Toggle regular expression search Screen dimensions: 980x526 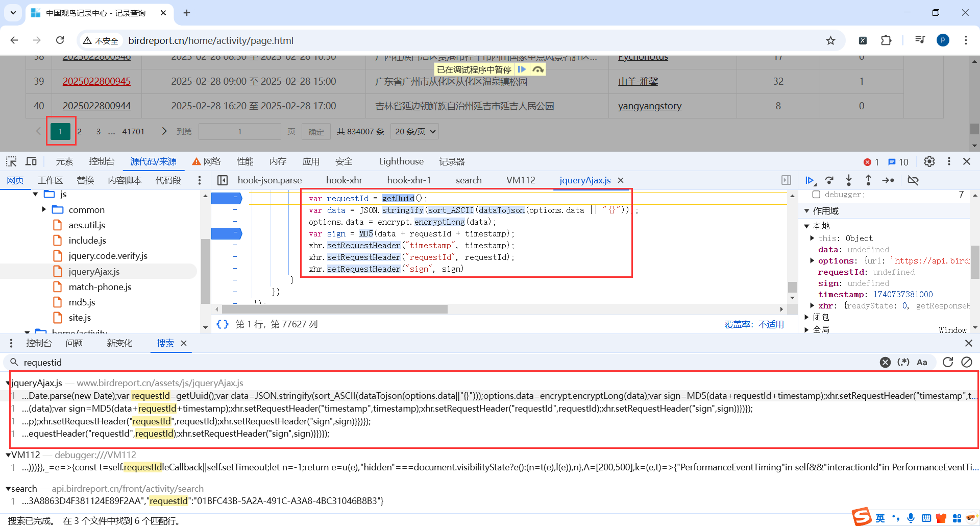coord(903,362)
